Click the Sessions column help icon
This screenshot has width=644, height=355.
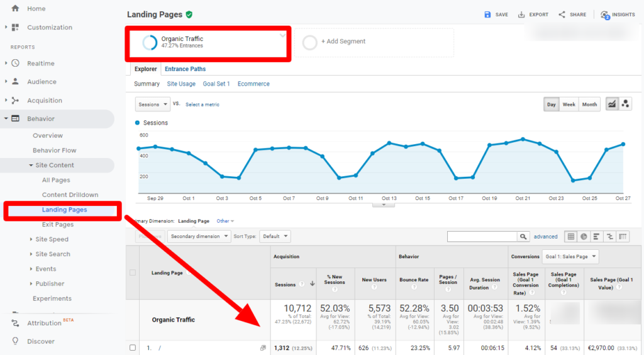coord(302,284)
